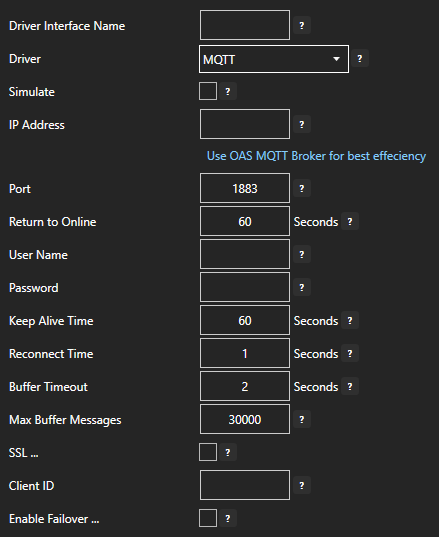The height and width of the screenshot is (537, 439).
Task: Show help for Client ID field
Action: 302,485
